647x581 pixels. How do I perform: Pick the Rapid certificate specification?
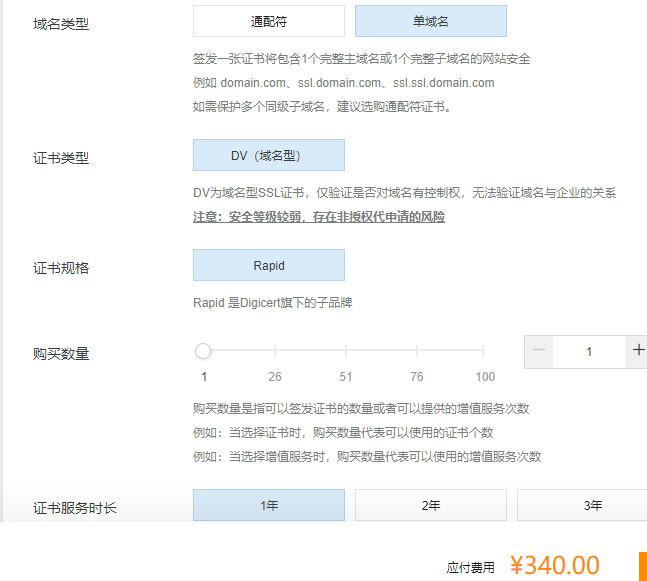[x=268, y=265]
